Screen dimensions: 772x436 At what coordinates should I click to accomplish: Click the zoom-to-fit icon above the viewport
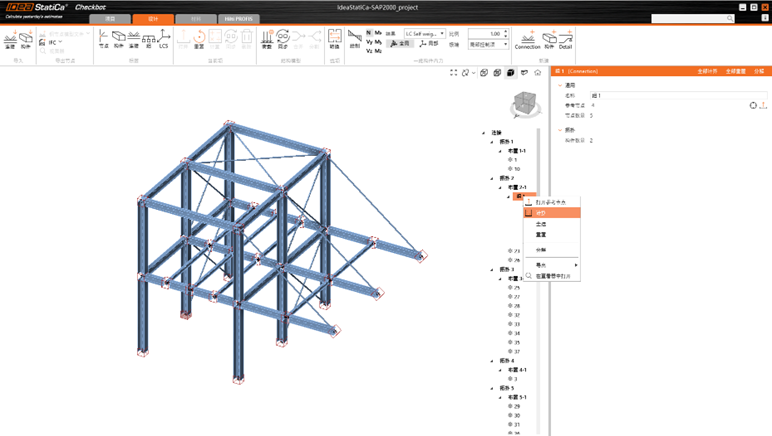coord(453,73)
